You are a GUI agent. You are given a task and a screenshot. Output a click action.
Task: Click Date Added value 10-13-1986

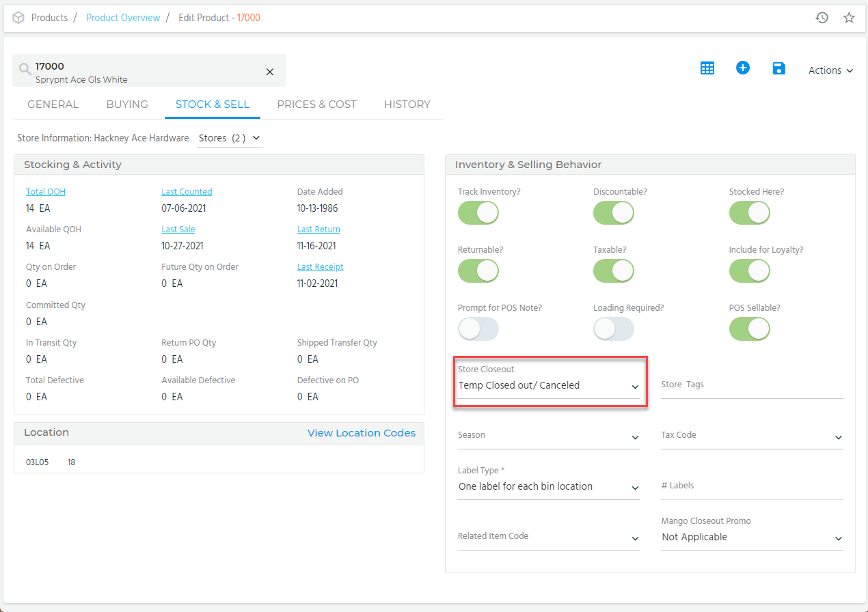[x=317, y=208]
